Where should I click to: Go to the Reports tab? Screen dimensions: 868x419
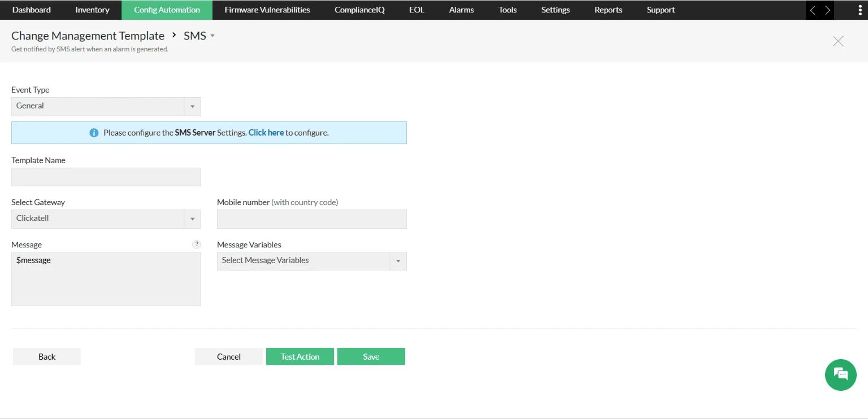pos(608,10)
